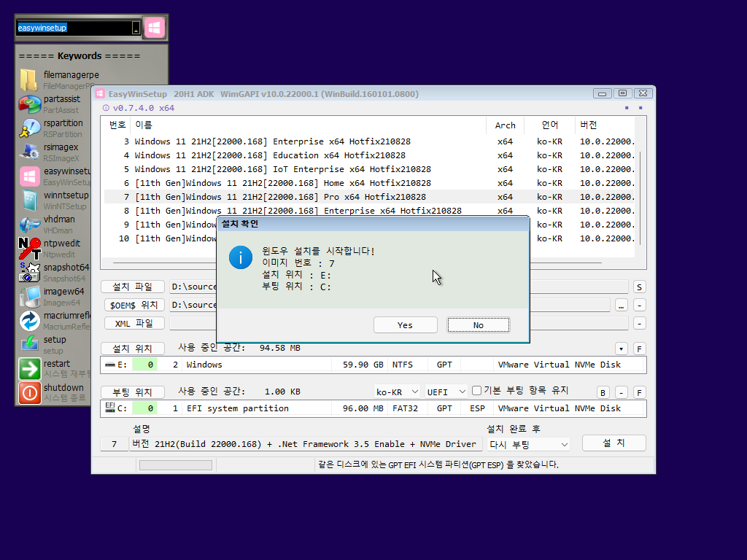This screenshot has width=747, height=560.
Task: Click the minus button in the $OEM$ row
Action: (639, 306)
